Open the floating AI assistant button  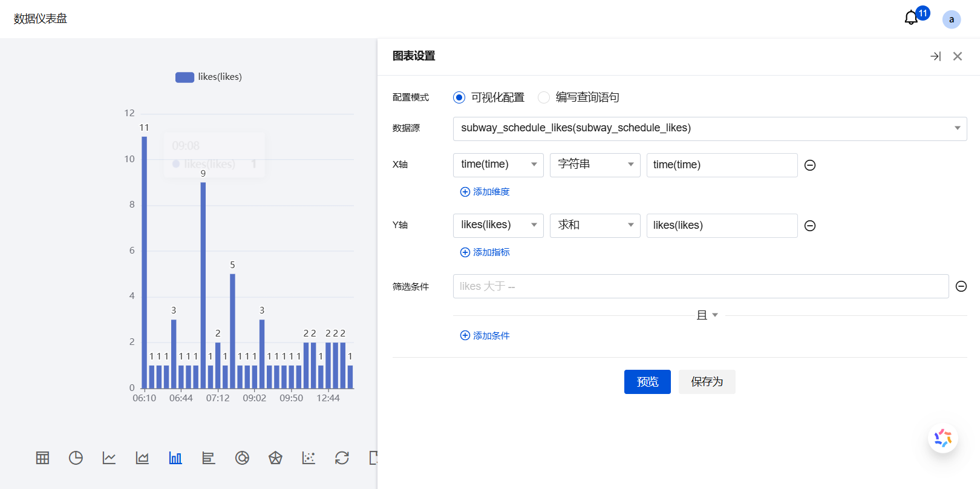pos(942,438)
